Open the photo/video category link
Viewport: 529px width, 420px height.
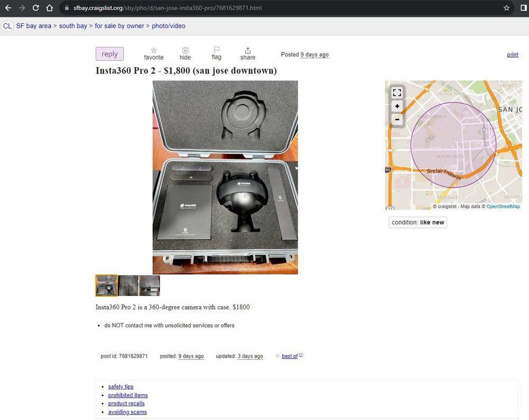point(168,26)
